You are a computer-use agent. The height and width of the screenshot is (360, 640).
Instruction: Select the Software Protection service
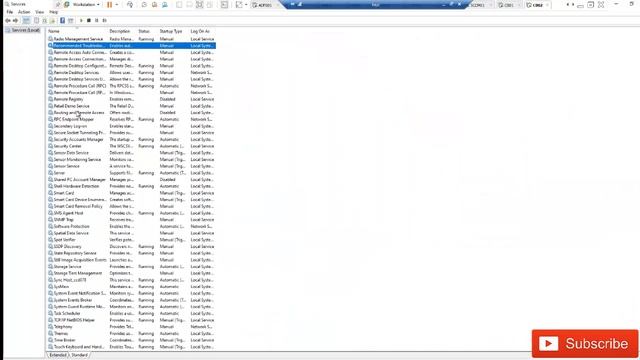click(x=131, y=227)
